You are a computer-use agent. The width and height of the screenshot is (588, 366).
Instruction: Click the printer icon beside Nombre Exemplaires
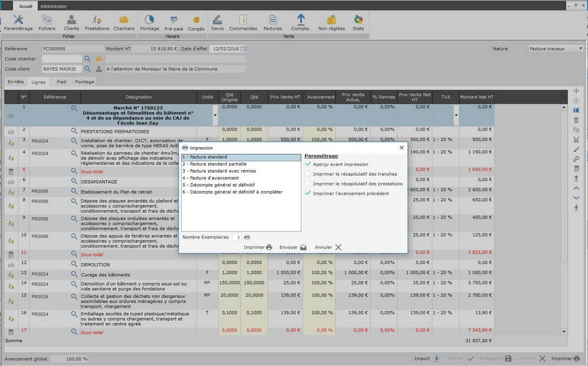[247, 237]
